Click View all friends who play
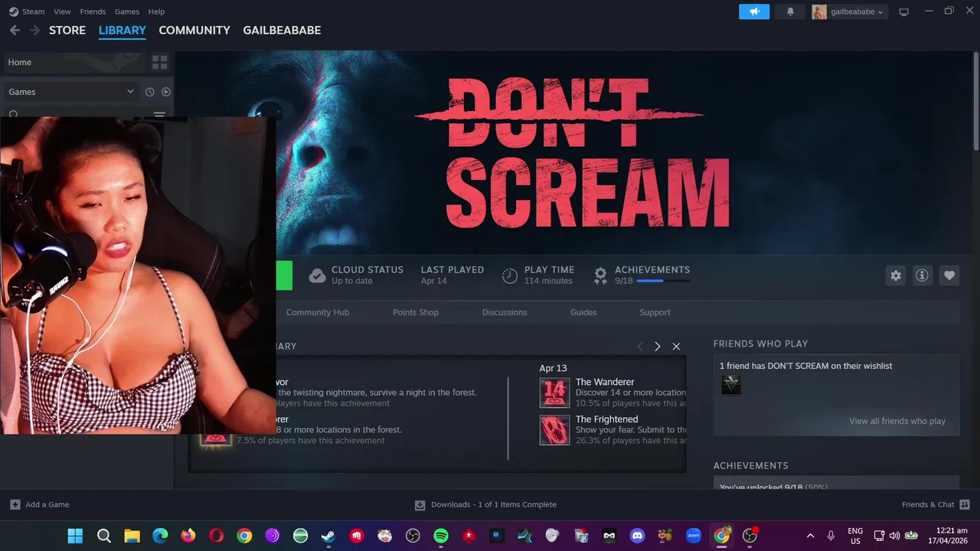The width and height of the screenshot is (980, 551). point(897,421)
